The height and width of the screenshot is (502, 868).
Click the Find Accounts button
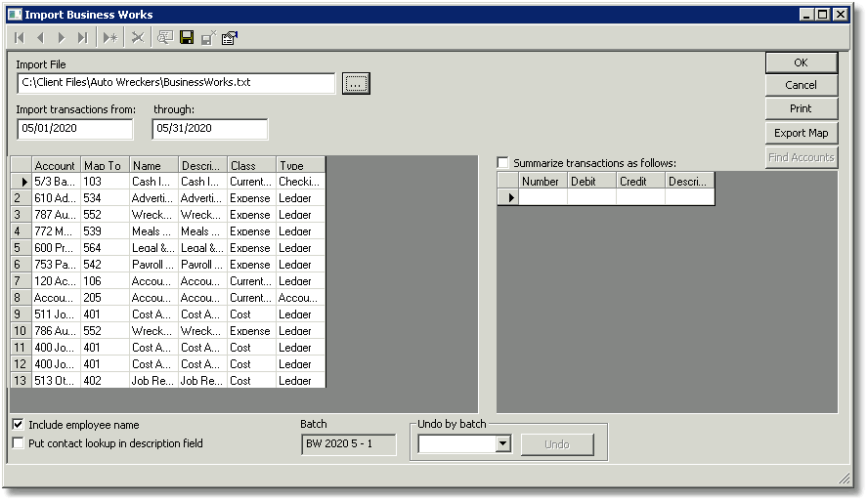801,157
